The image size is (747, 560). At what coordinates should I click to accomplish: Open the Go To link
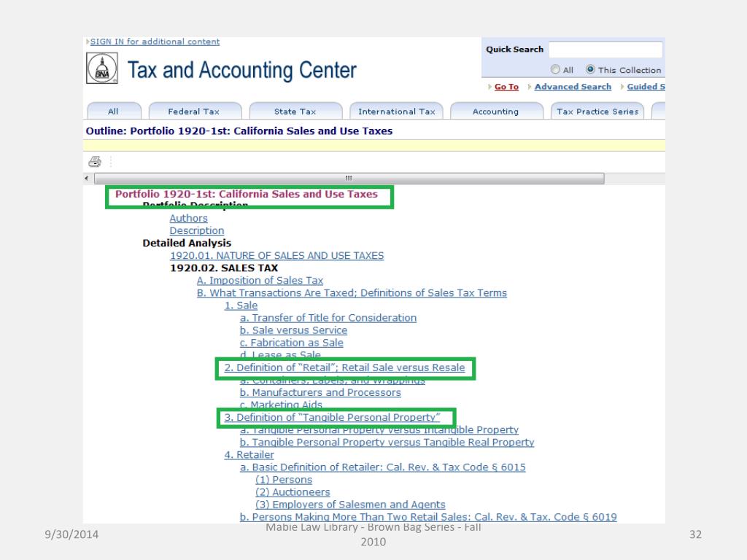click(x=506, y=87)
